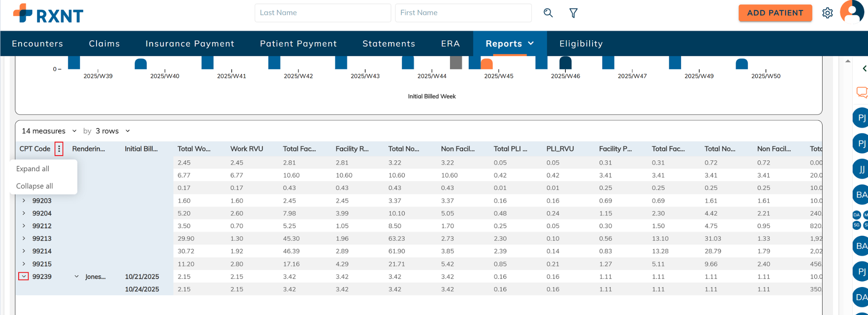Screen dimensions: 868x315
Task: Collapse the Jones provider sub-row
Action: tap(77, 276)
